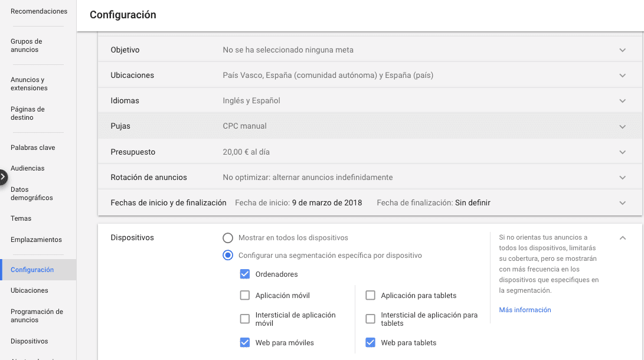Expand the Pujas CPC manual row
This screenshot has height=360, width=644.
click(622, 126)
